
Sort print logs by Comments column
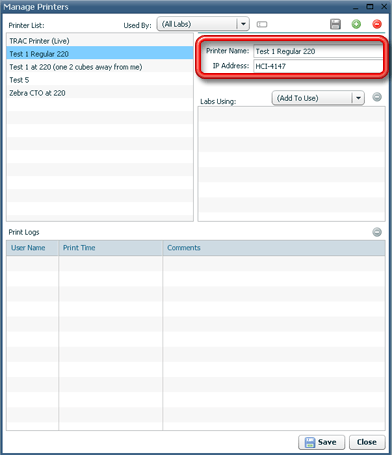click(x=274, y=248)
